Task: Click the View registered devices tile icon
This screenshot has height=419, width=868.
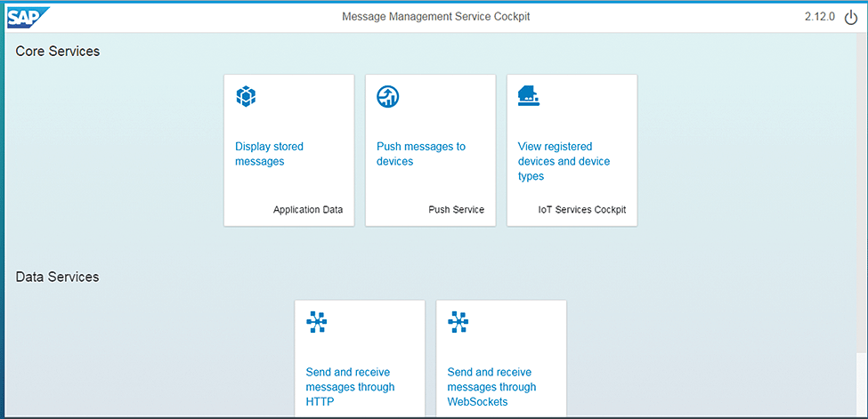Action: 529,96
